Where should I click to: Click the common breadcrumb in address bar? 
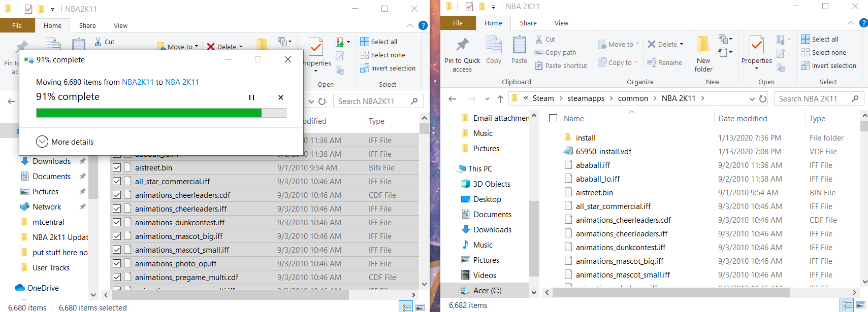tap(633, 98)
